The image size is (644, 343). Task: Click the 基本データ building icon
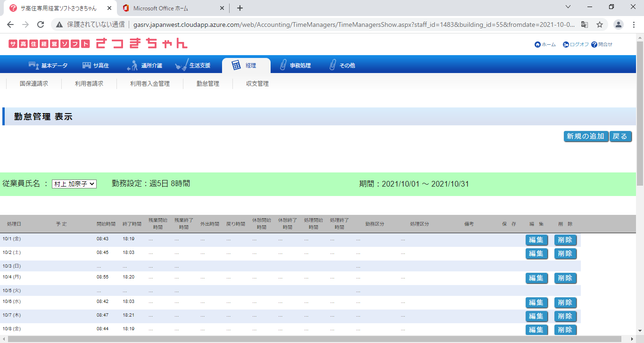[x=34, y=65]
